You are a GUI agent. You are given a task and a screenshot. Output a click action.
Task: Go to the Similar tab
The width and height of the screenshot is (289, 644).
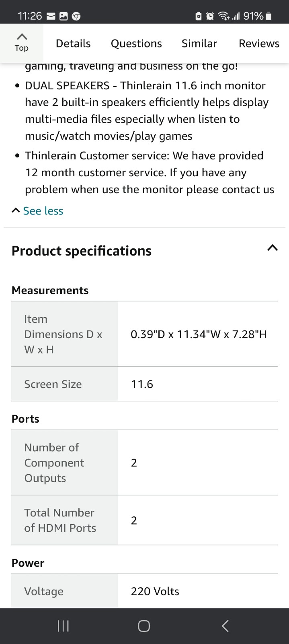click(x=199, y=43)
